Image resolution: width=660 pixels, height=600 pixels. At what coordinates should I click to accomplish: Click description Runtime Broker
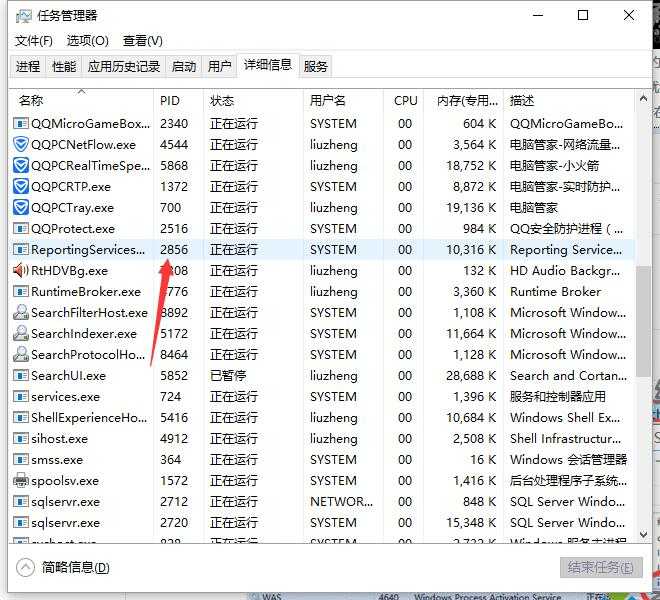click(x=556, y=291)
